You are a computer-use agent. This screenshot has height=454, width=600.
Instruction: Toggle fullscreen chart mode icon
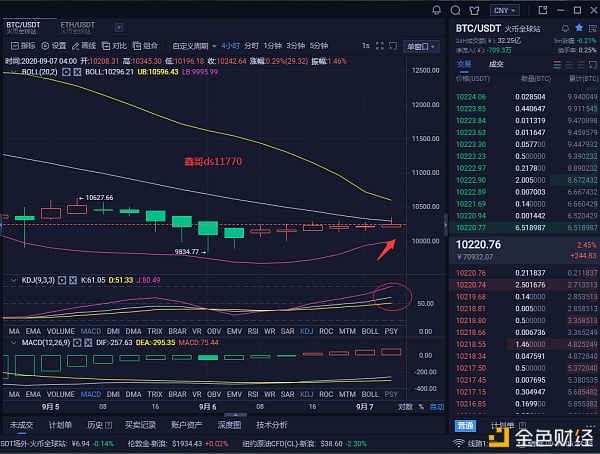(x=380, y=46)
